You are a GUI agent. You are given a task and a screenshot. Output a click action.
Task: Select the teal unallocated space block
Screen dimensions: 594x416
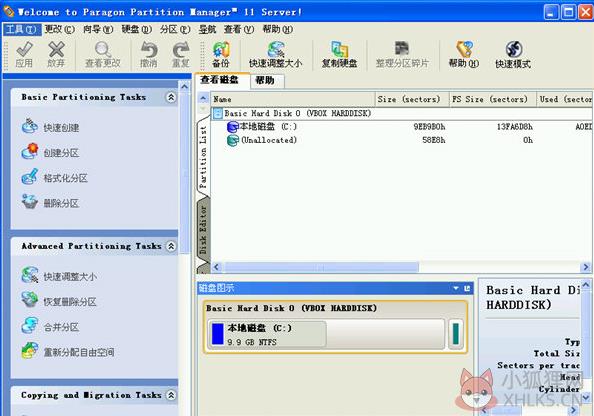456,334
